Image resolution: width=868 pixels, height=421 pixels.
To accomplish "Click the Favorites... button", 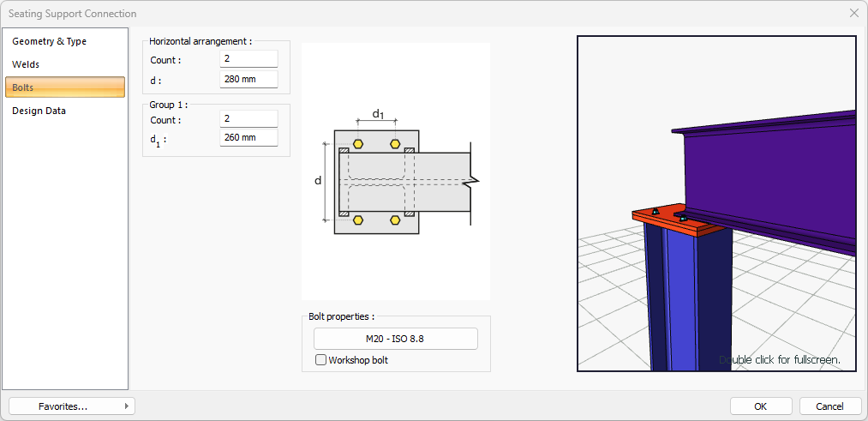I will (63, 406).
